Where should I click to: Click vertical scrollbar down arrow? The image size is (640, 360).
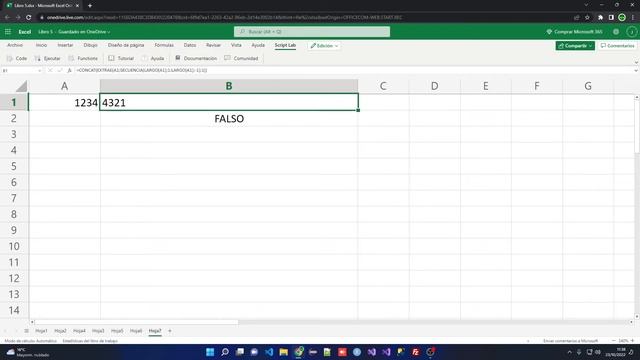[636, 317]
